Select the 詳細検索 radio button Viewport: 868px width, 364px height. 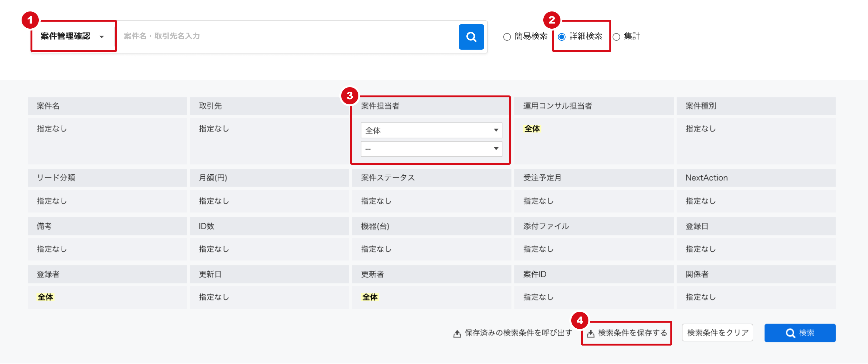562,37
